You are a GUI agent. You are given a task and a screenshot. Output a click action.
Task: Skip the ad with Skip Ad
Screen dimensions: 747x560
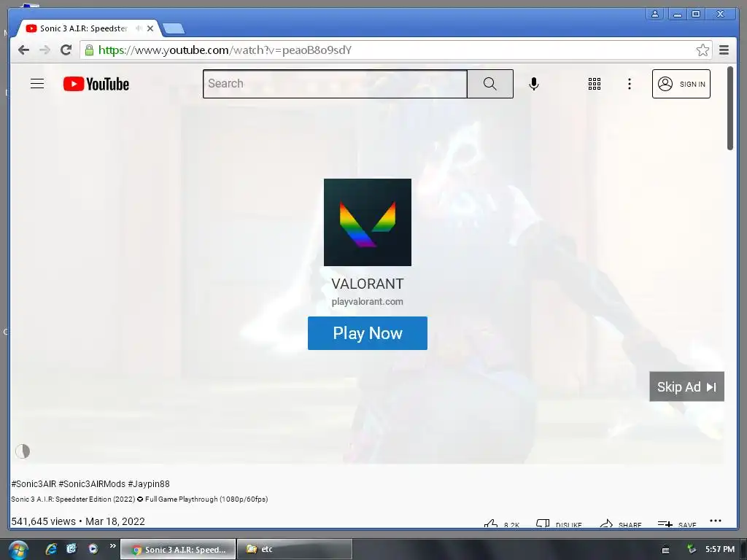(686, 386)
